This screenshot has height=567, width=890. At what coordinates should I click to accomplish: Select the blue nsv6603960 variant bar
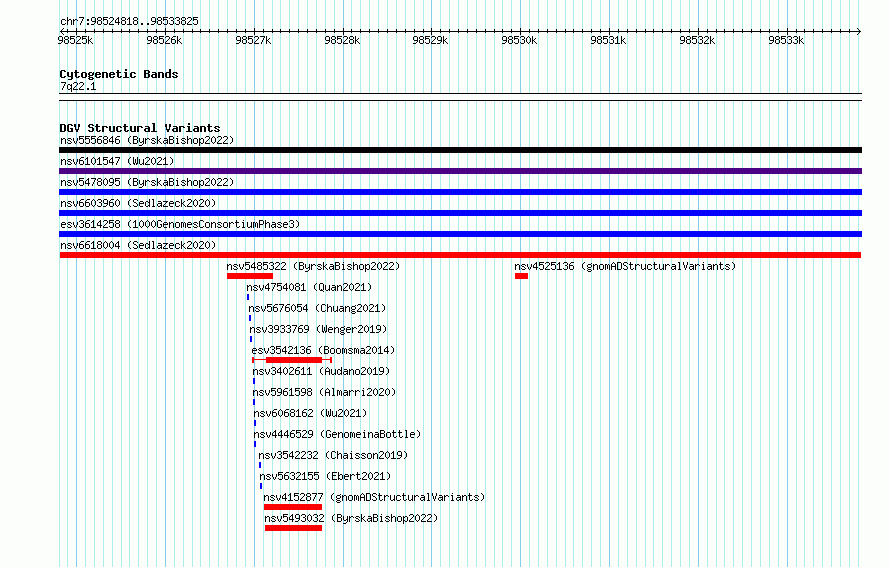pos(460,213)
